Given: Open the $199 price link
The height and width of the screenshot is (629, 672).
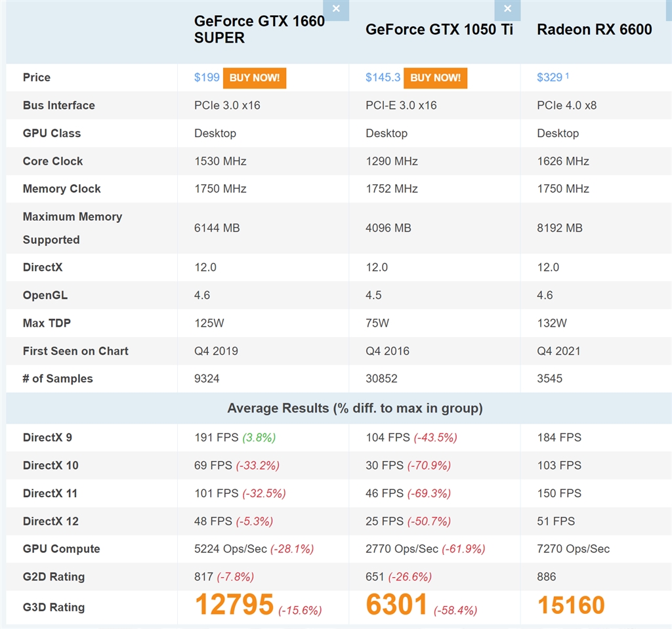Looking at the screenshot, I should tap(207, 77).
